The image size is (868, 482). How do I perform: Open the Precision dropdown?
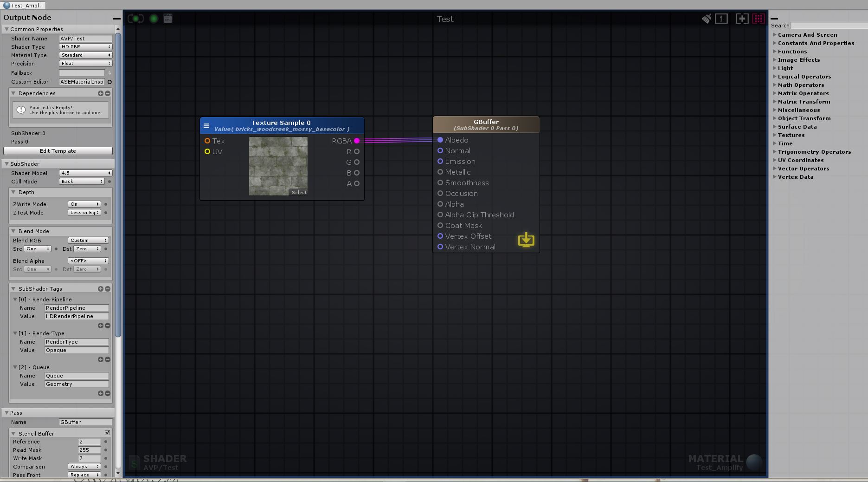point(86,64)
